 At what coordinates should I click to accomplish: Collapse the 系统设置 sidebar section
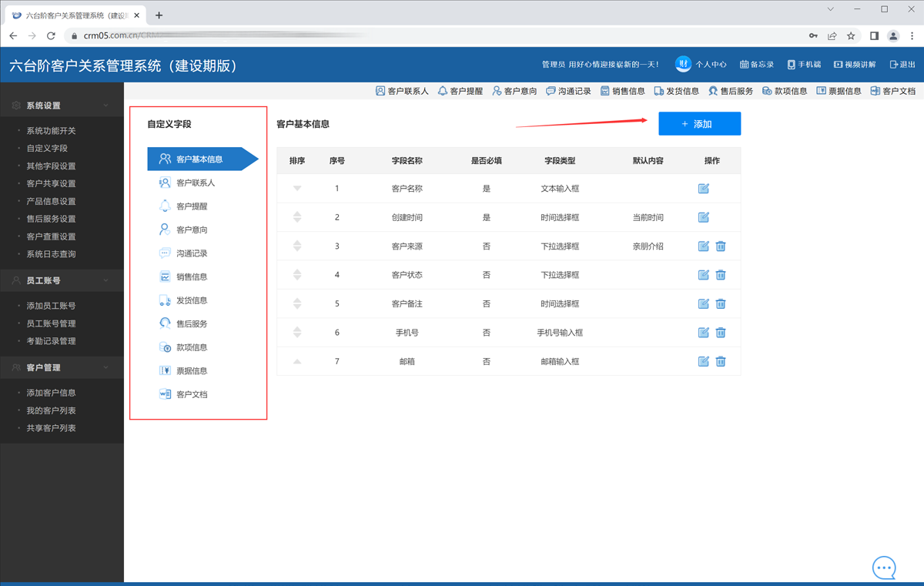62,105
